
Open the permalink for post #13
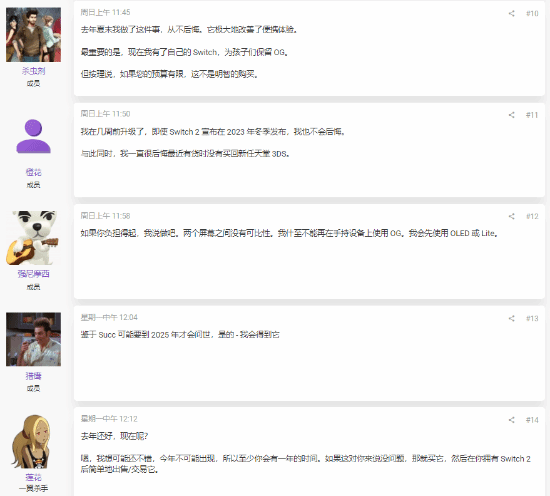tap(532, 318)
